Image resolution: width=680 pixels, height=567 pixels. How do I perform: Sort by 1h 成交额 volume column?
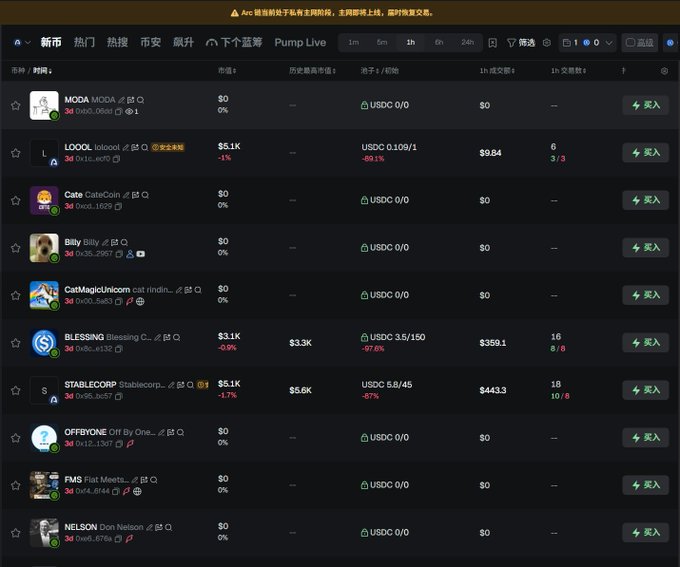pyautogui.click(x=497, y=70)
